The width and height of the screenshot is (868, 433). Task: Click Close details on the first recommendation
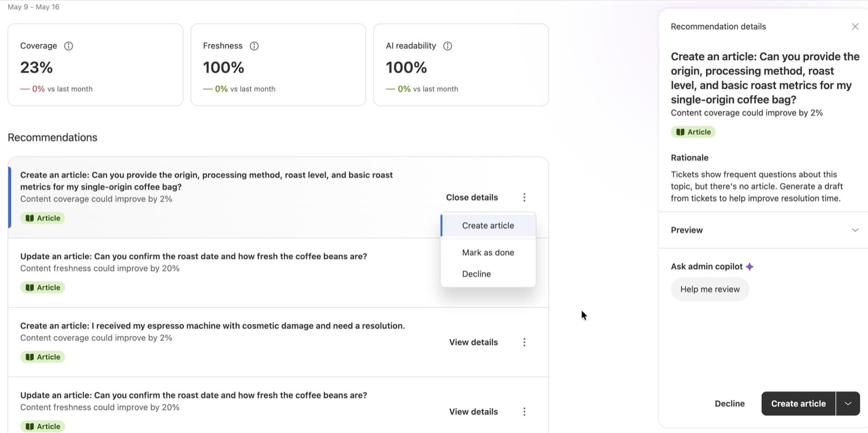point(472,198)
